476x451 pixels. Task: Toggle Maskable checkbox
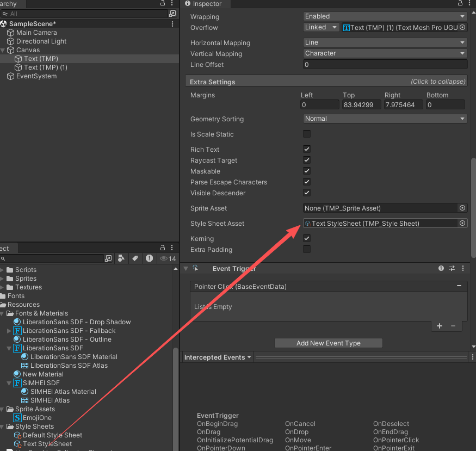click(x=307, y=171)
